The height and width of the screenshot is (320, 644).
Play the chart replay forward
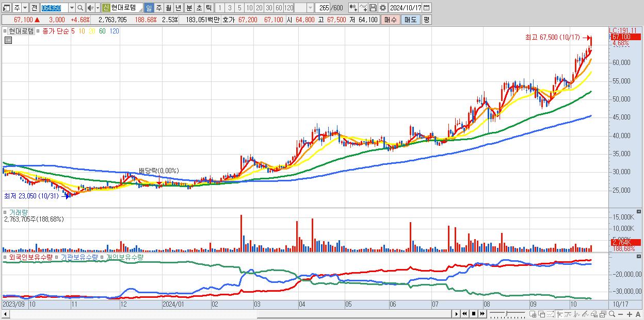pyautogui.click(x=456, y=314)
